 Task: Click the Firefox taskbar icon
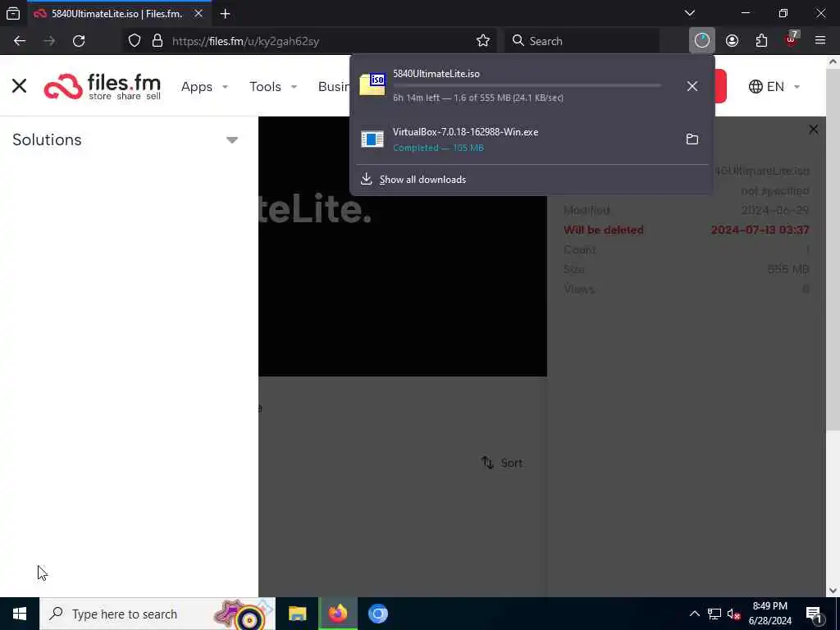pyautogui.click(x=338, y=614)
